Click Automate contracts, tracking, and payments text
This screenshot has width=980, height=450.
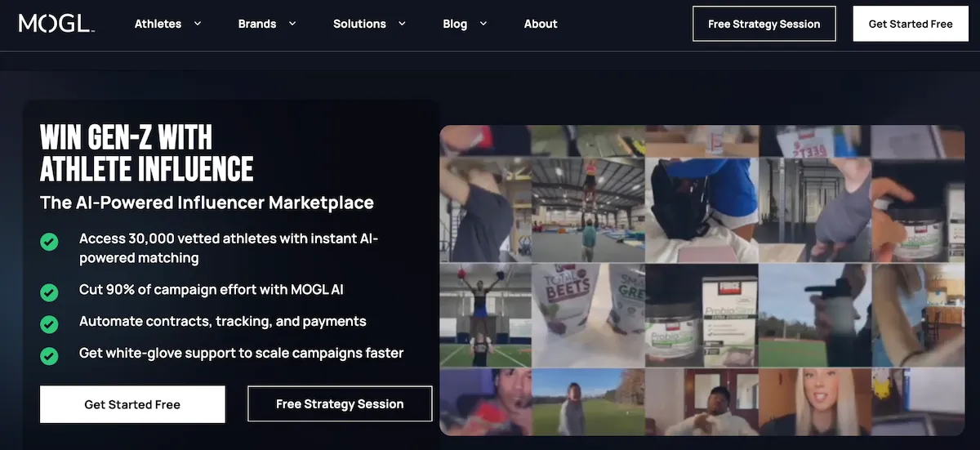[x=223, y=322]
